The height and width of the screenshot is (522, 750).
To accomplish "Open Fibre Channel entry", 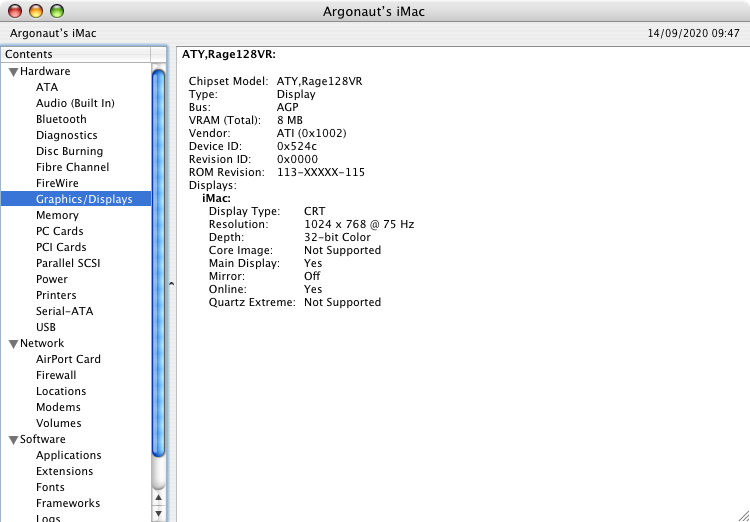I will pos(72,167).
